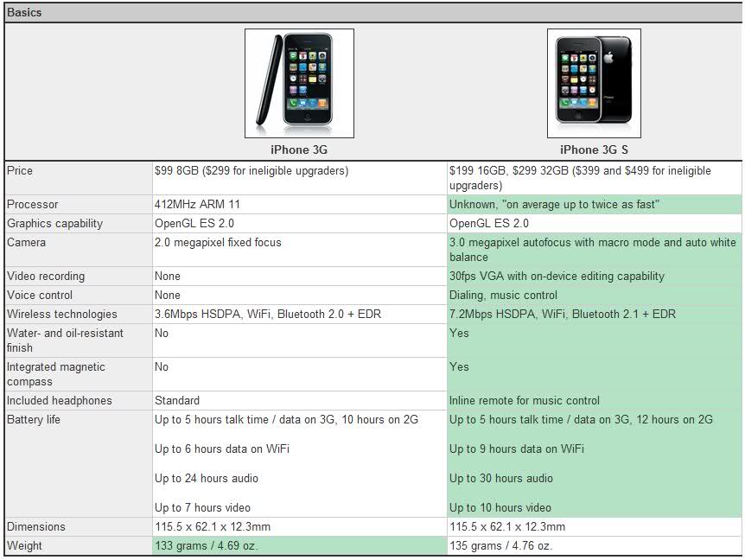Click the highlighted 133 grams weight cell
Image resolution: width=745 pixels, height=560 pixels.
[x=207, y=546]
